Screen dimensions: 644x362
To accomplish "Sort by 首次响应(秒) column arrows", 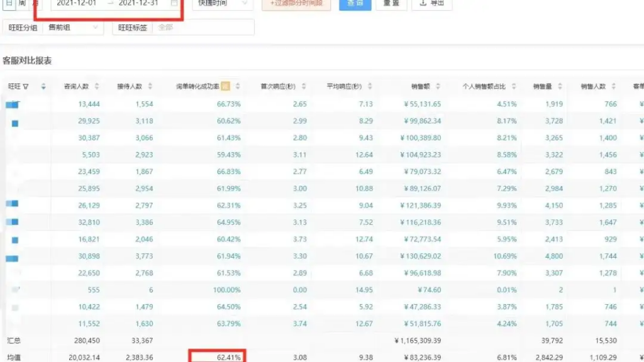I will 304,86.
